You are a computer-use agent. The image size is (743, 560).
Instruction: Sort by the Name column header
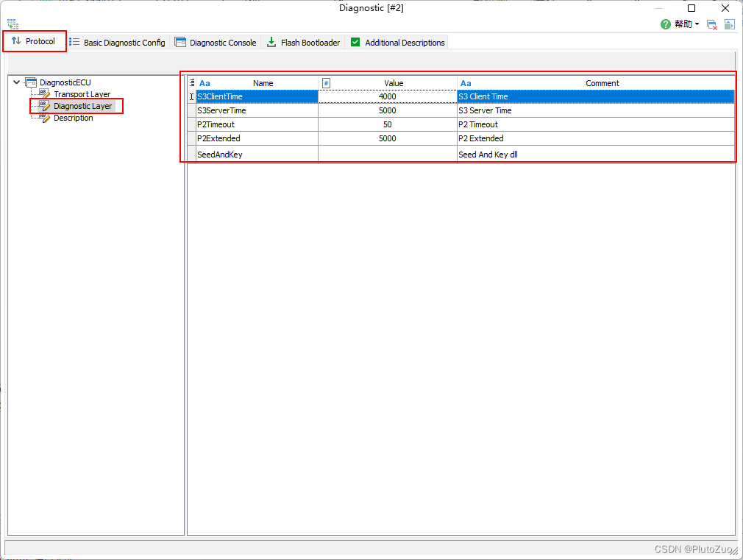[x=263, y=83]
